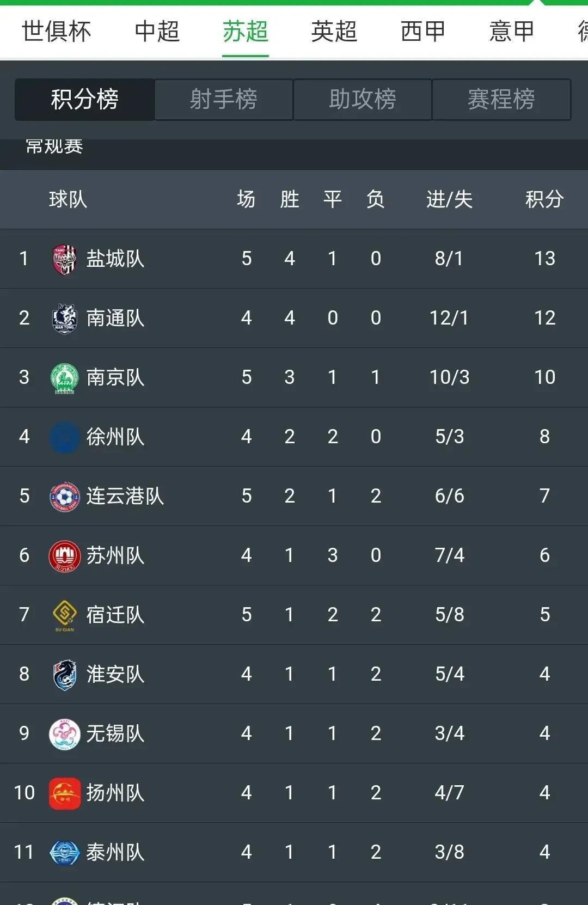Tap the 南通队 team crest

64,319
